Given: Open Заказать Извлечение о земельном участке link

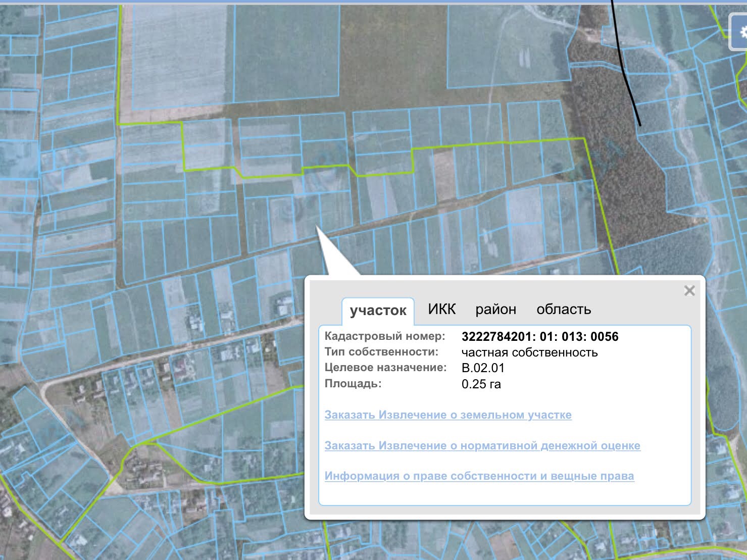Looking at the screenshot, I should (x=448, y=415).
